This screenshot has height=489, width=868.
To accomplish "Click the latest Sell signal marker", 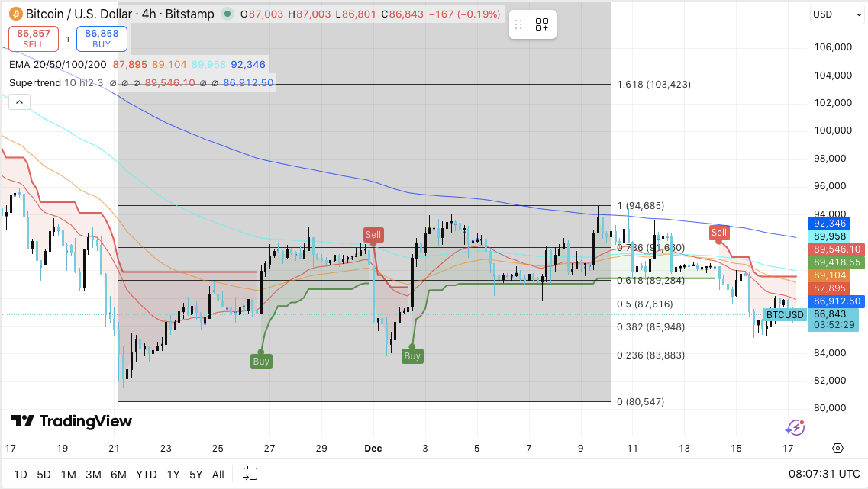I will click(719, 232).
